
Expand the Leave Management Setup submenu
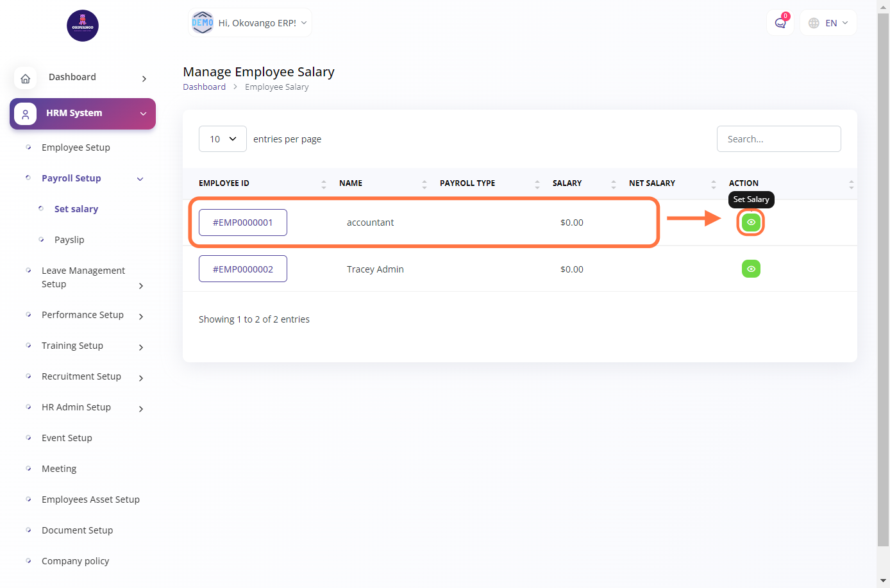point(141,286)
